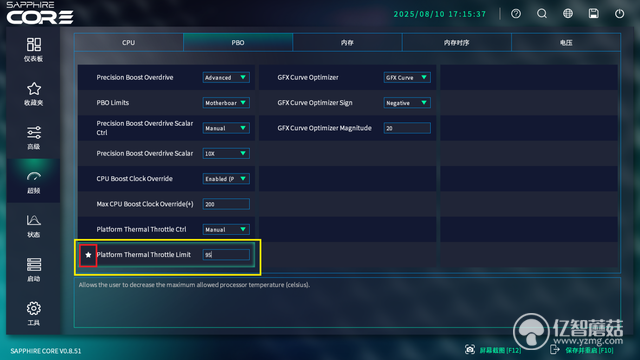
Task: Click the save and restart F10 button
Action: click(582, 350)
